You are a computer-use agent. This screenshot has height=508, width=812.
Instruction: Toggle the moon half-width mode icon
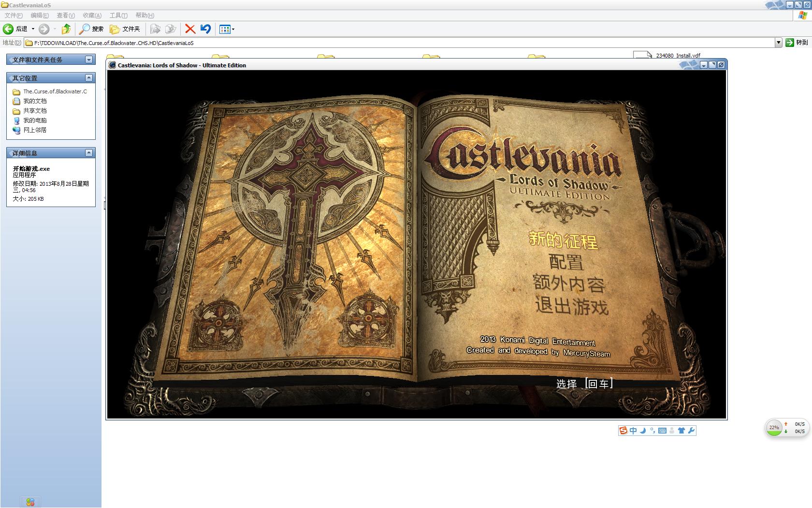coord(643,431)
